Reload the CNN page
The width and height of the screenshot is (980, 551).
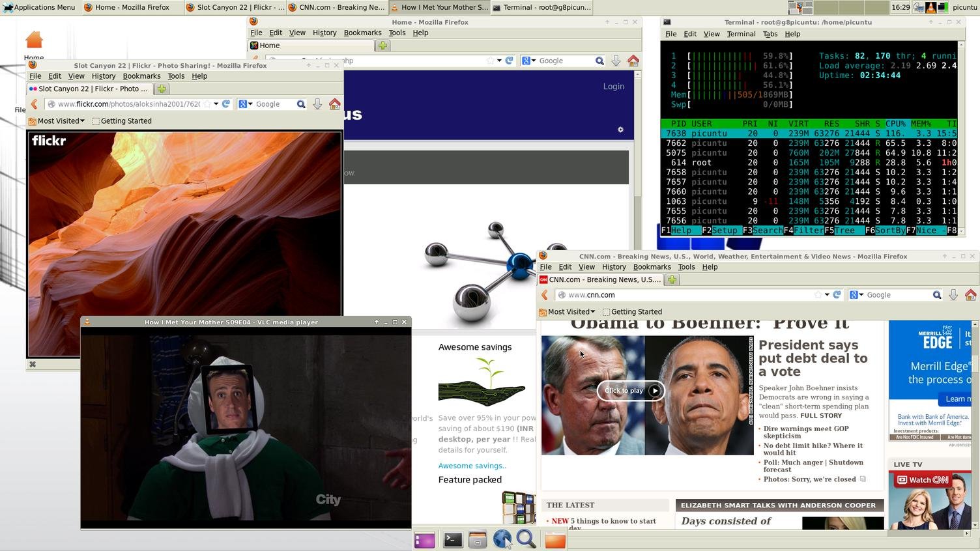(837, 295)
